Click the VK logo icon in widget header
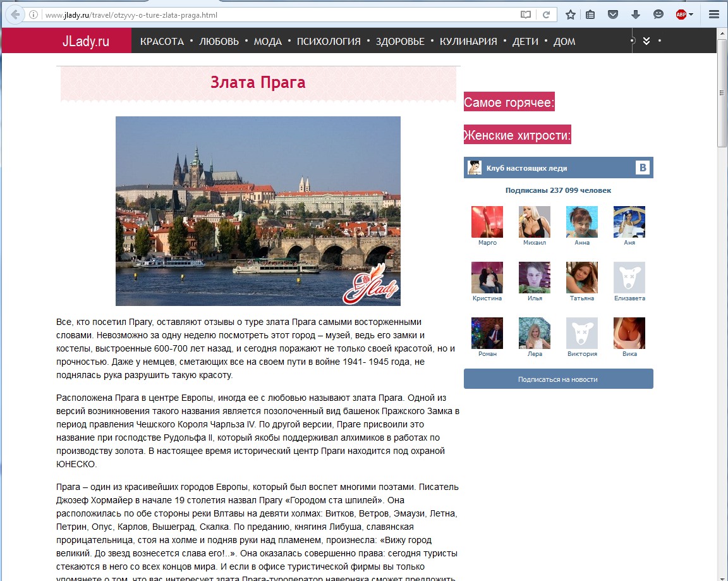This screenshot has width=728, height=581. point(643,168)
